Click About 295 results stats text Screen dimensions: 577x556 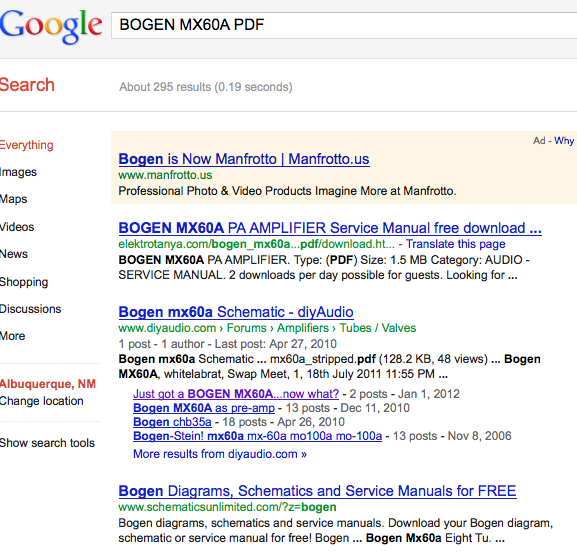[x=206, y=87]
